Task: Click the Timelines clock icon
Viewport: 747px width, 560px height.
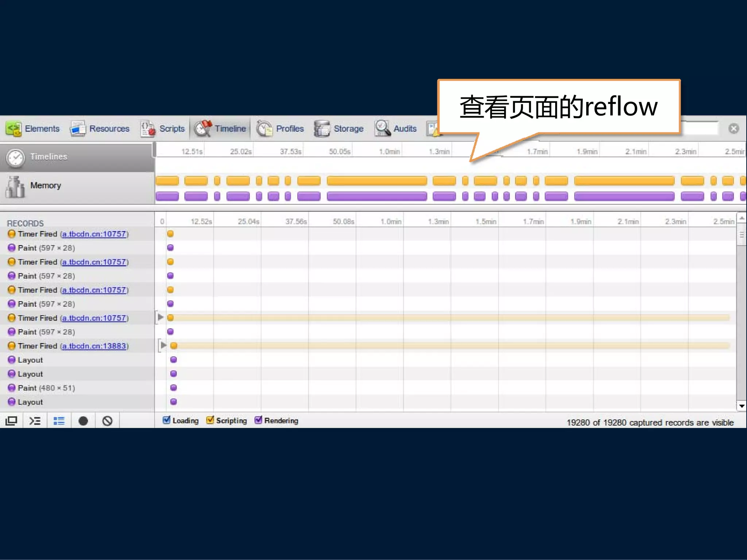Action: pos(16,158)
